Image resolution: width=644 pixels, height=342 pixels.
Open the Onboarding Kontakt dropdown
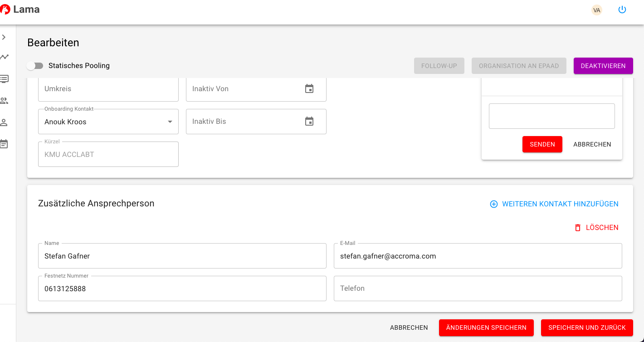coord(108,122)
